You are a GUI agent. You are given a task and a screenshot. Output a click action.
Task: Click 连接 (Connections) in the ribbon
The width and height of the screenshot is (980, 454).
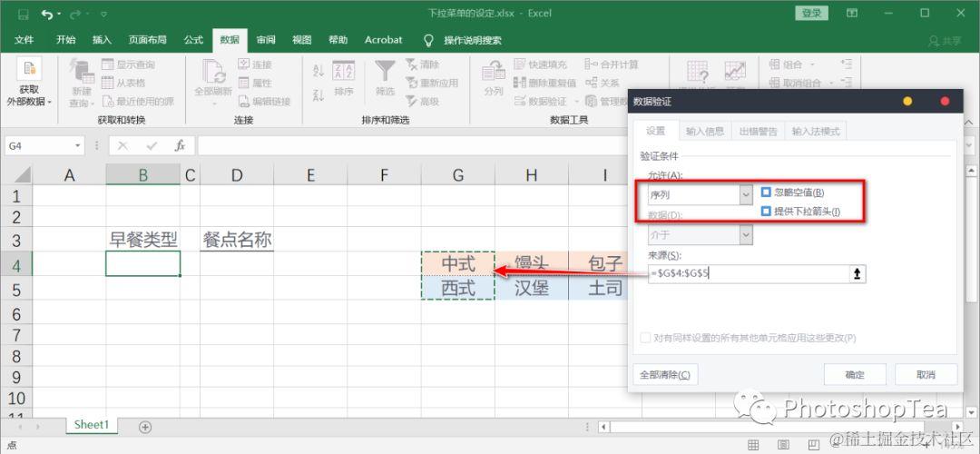point(254,64)
